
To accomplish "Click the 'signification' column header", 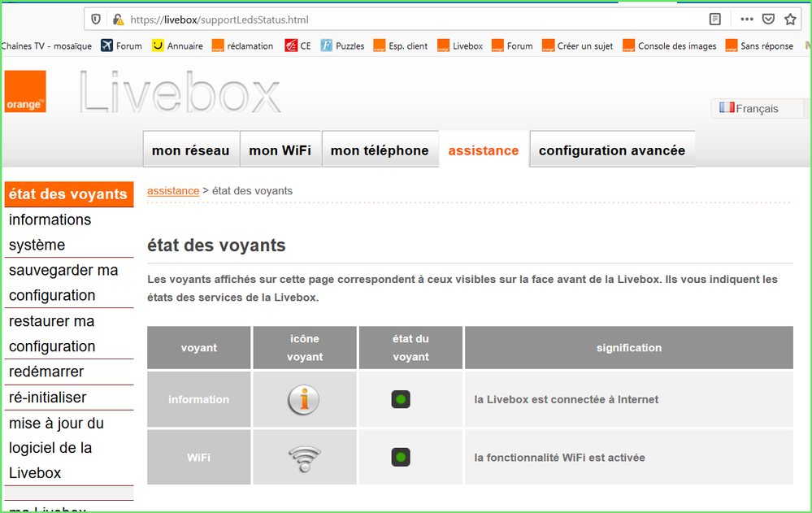I will [628, 348].
